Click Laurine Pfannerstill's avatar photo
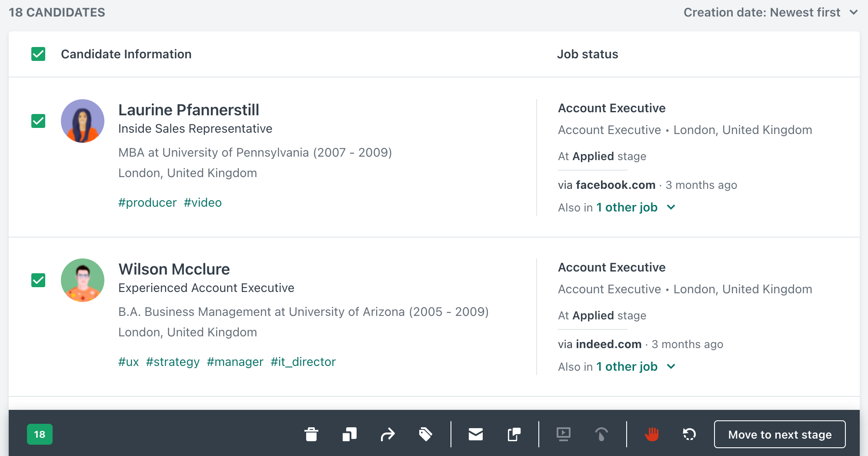This screenshot has width=868, height=456. pyautogui.click(x=83, y=121)
